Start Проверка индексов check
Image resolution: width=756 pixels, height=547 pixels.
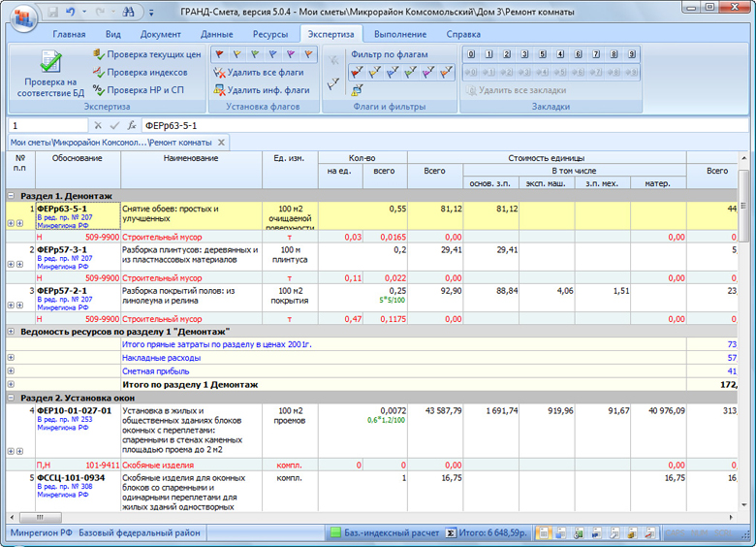point(141,73)
